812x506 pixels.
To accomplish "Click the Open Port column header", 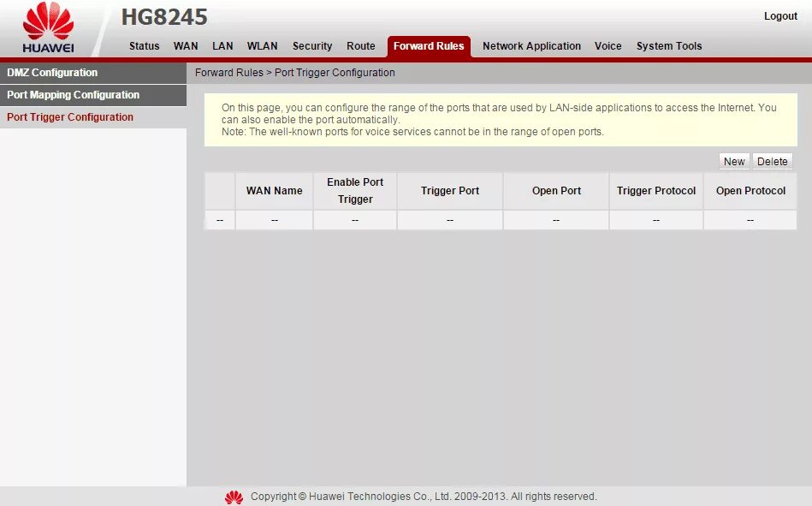I will (556, 191).
